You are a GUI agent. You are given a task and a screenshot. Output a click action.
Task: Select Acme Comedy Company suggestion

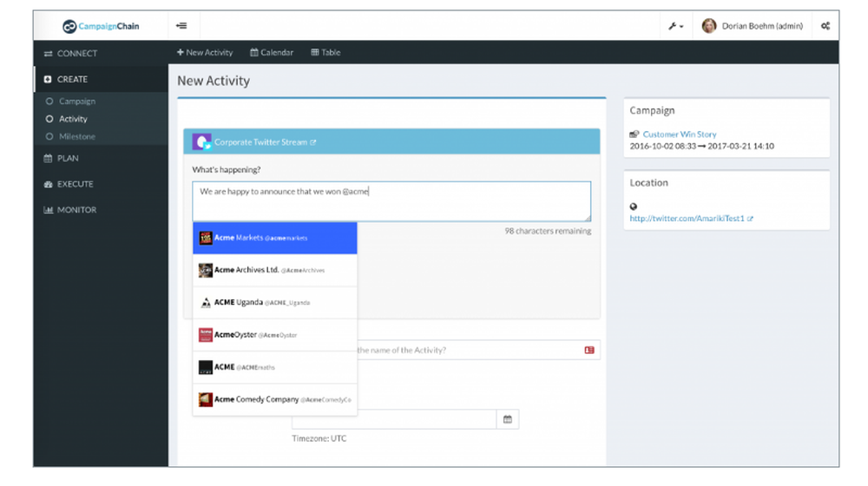click(274, 400)
